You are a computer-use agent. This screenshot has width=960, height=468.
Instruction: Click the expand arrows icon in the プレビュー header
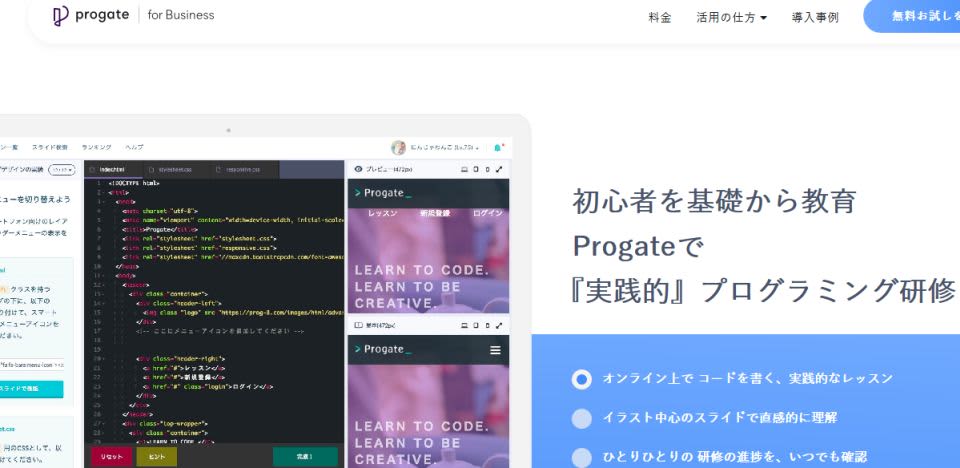coord(499,169)
